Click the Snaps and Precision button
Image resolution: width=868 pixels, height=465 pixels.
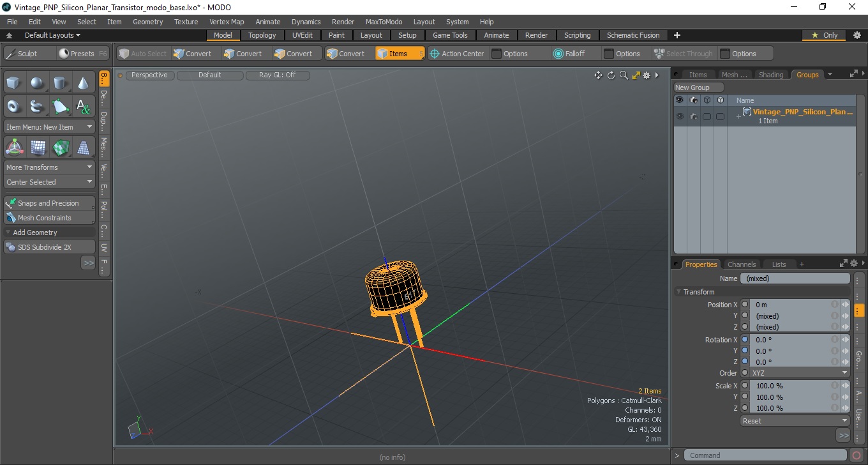click(49, 203)
